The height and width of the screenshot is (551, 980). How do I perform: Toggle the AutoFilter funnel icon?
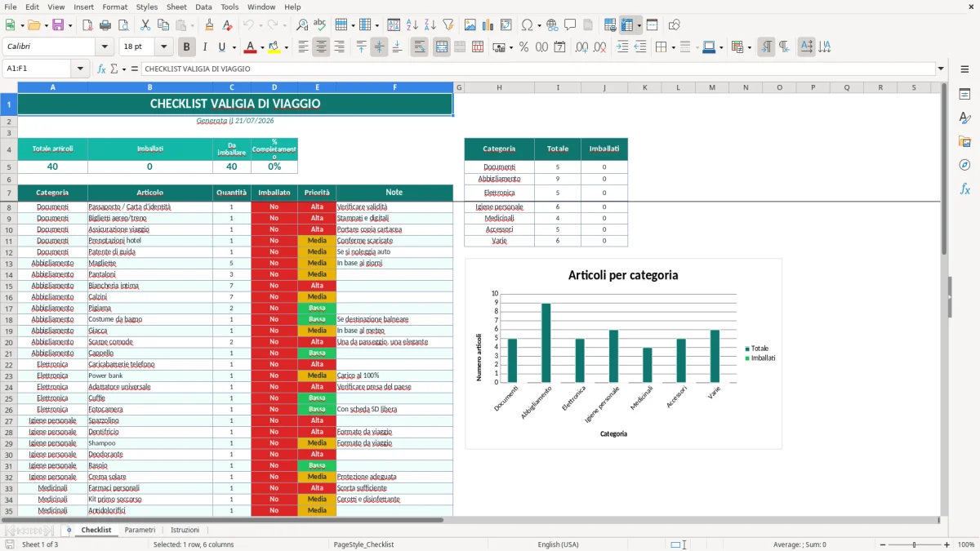448,25
